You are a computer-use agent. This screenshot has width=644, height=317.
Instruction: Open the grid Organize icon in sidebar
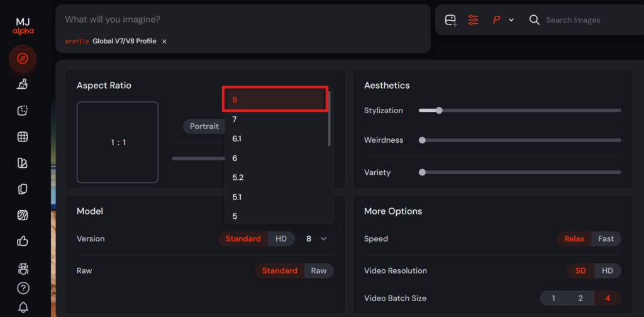pos(23,136)
